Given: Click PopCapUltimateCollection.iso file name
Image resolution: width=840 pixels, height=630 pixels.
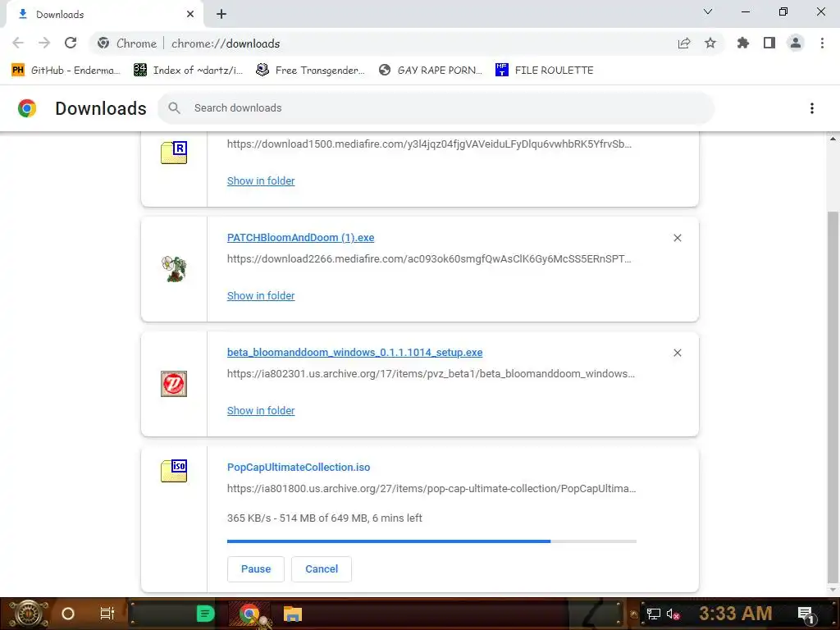Looking at the screenshot, I should point(299,467).
